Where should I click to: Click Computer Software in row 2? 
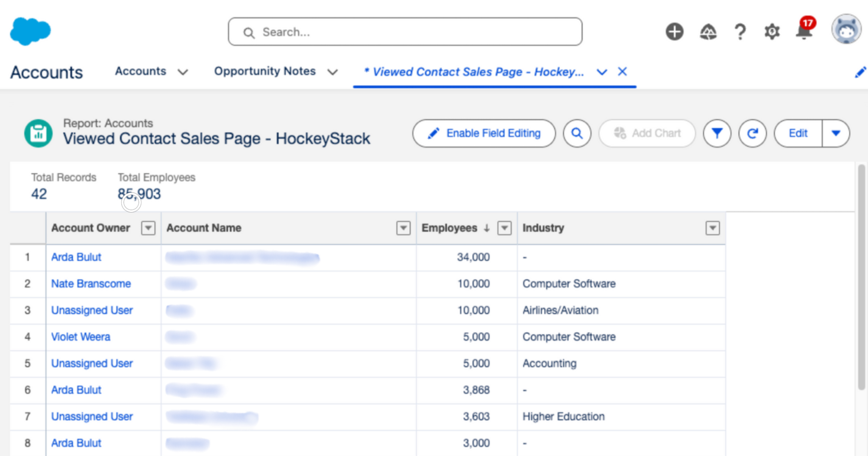coord(569,284)
